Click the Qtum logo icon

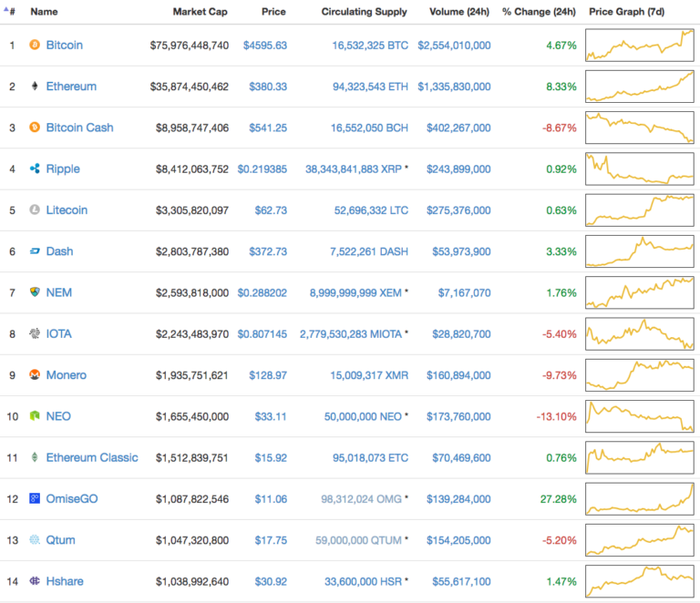point(35,539)
